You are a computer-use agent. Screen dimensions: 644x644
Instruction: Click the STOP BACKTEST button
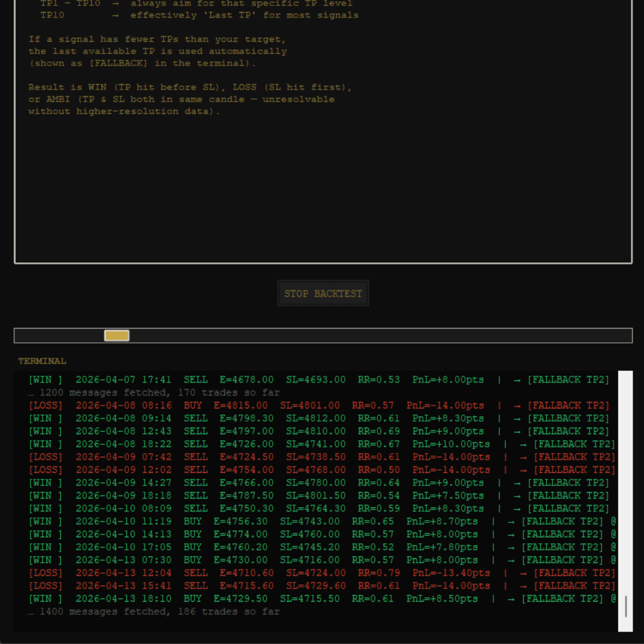(323, 293)
